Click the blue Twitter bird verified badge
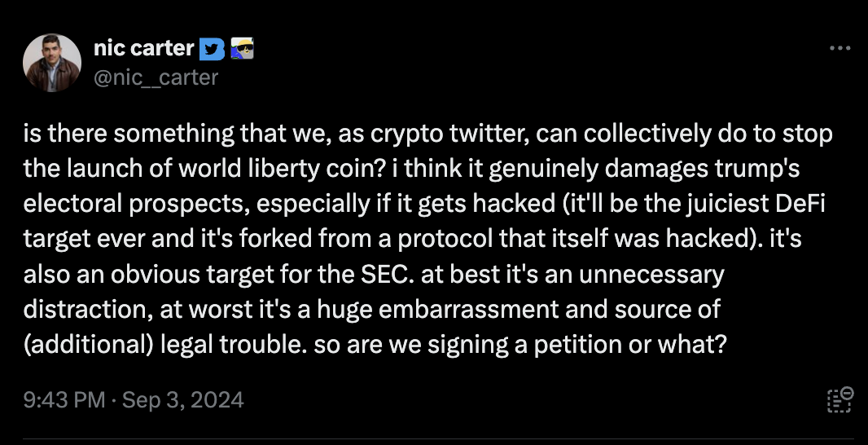868x445 pixels. [x=209, y=49]
